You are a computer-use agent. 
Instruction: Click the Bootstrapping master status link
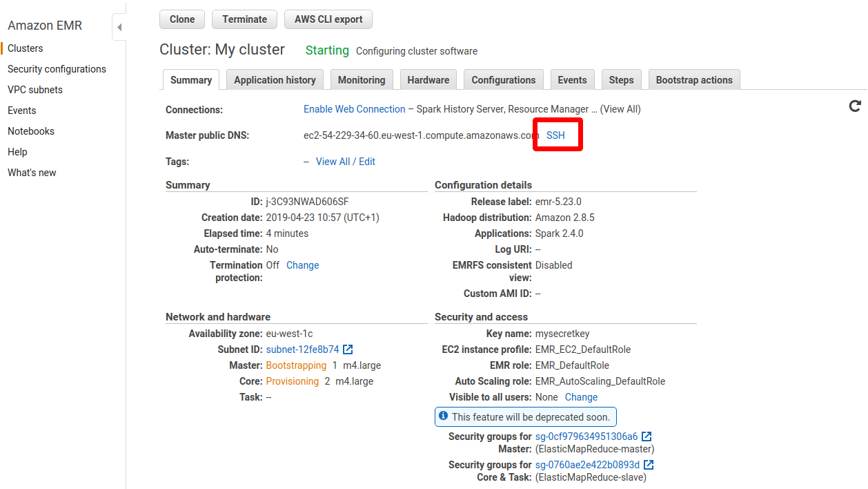click(296, 365)
